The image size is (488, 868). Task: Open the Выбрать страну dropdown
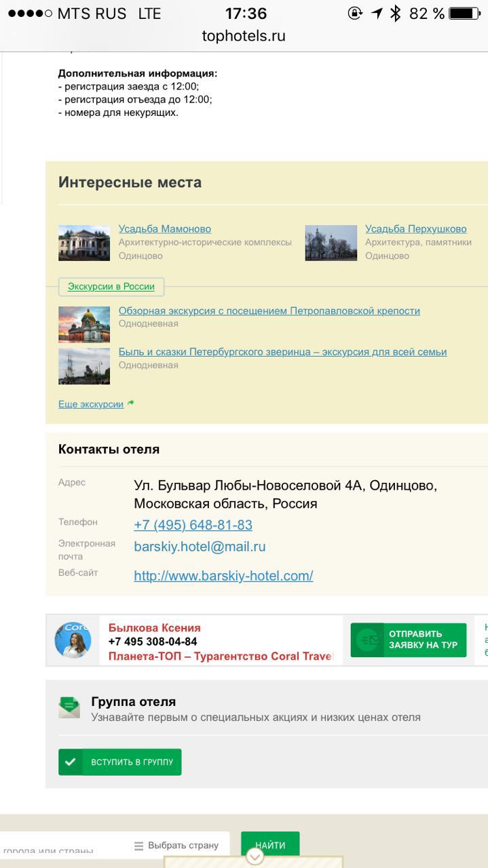[x=176, y=846]
